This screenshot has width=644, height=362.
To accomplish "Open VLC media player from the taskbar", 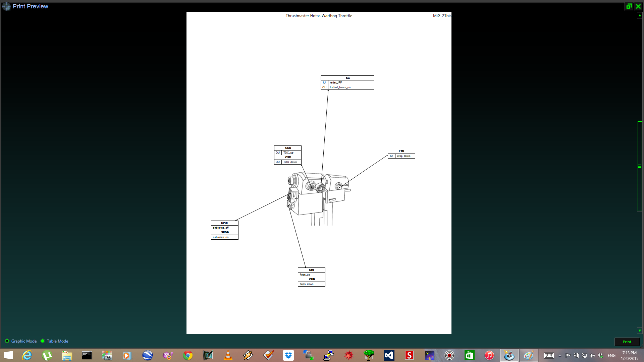I will pyautogui.click(x=228, y=355).
